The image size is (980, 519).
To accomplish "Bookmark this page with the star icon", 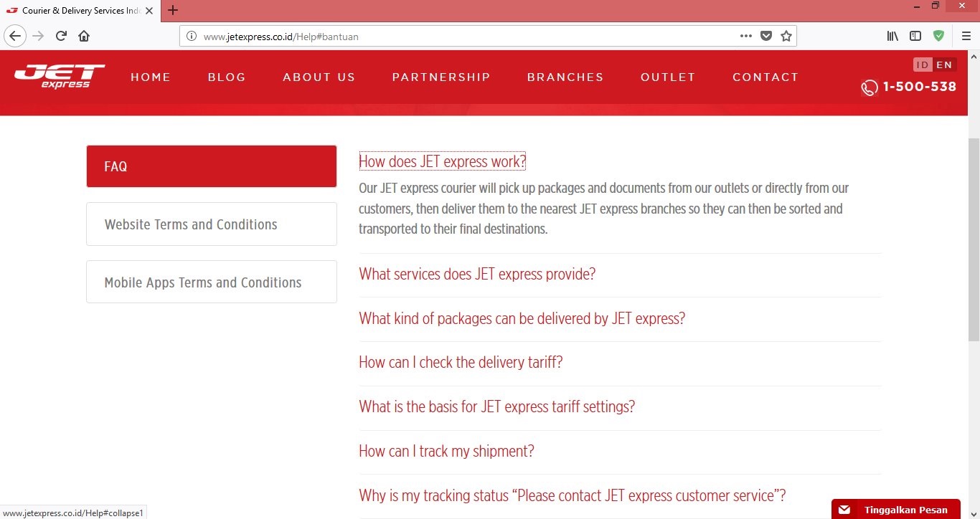I will 786,36.
